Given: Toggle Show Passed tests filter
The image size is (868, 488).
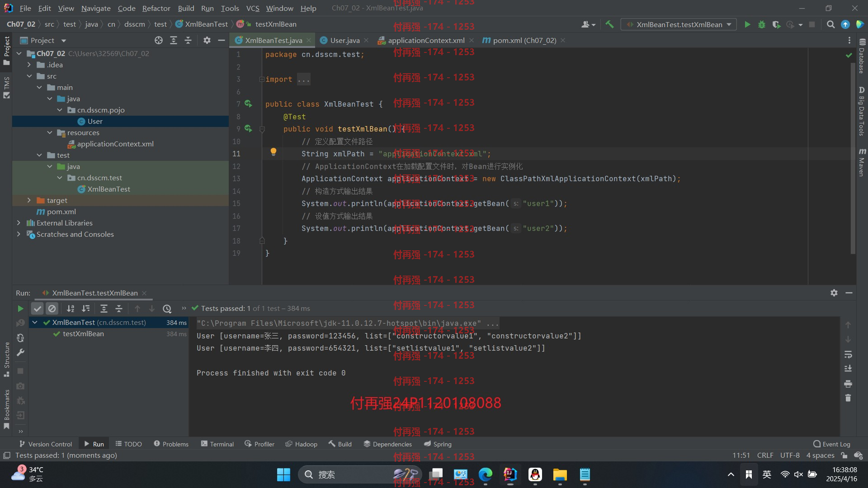Looking at the screenshot, I should (38, 309).
